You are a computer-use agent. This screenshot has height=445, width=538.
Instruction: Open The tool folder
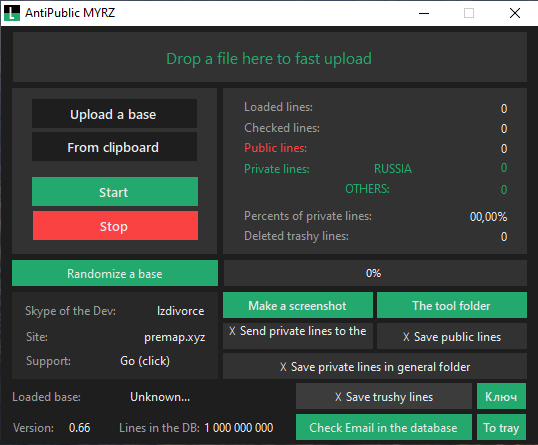point(452,305)
